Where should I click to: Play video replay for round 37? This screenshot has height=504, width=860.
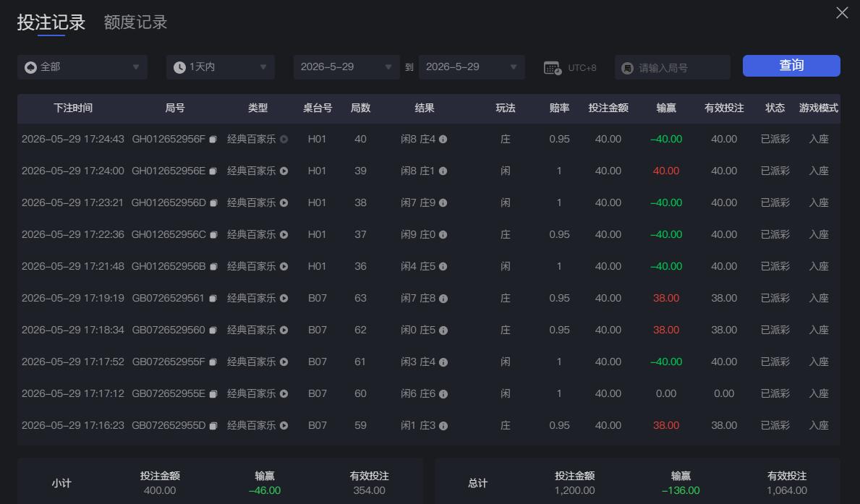point(284,235)
